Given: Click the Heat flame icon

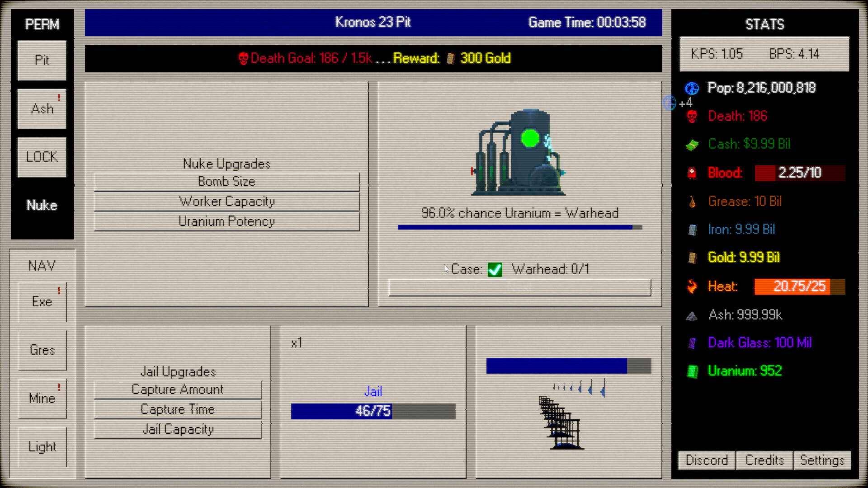Looking at the screenshot, I should pos(691,286).
